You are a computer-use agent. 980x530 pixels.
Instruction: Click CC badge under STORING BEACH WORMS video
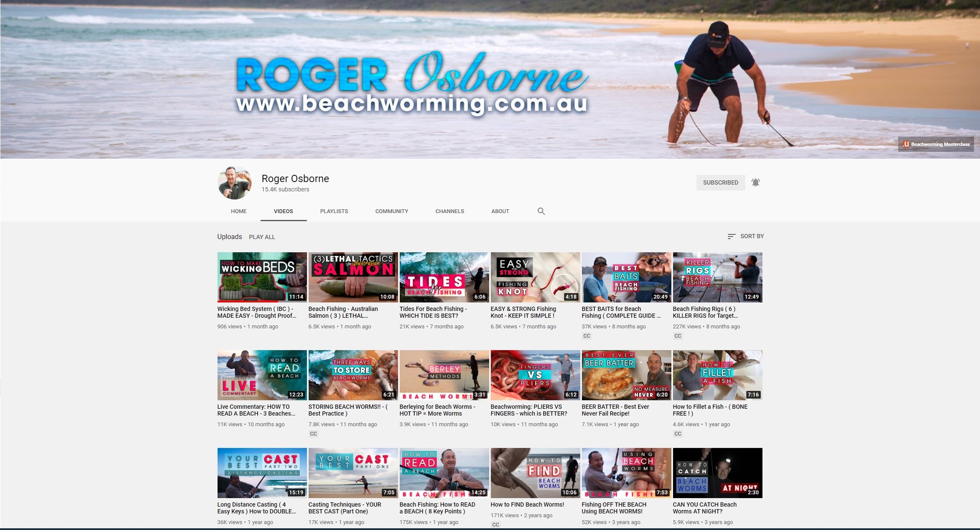tap(313, 434)
